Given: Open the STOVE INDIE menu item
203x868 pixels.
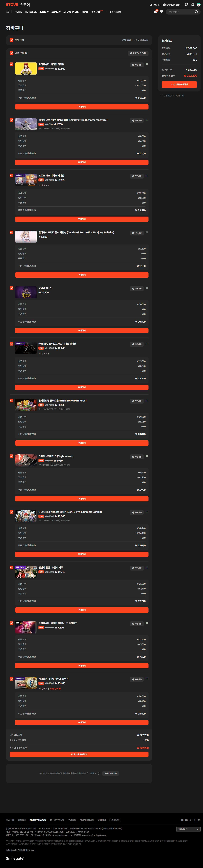Looking at the screenshot, I should tap(71, 12).
